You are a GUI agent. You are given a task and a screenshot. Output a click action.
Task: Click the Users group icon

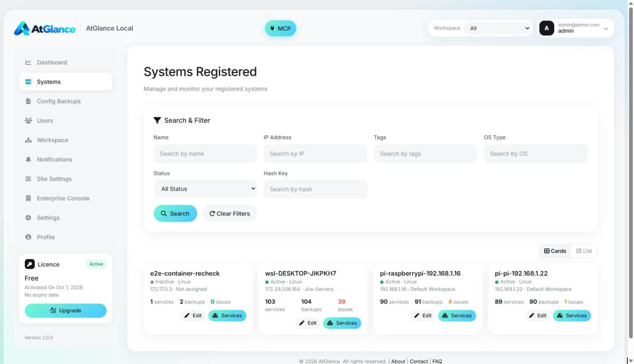tap(28, 121)
